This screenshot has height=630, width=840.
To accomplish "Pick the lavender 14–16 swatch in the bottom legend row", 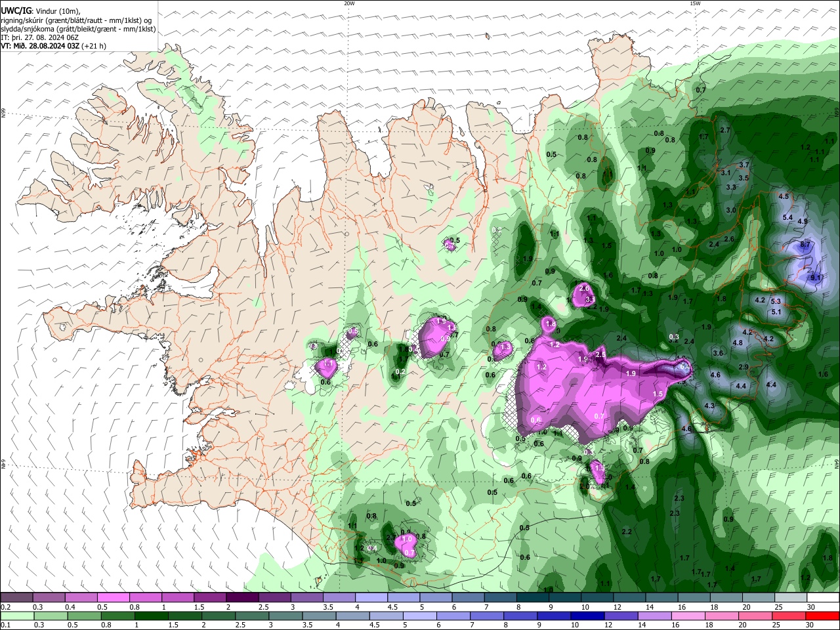I will tap(655, 616).
